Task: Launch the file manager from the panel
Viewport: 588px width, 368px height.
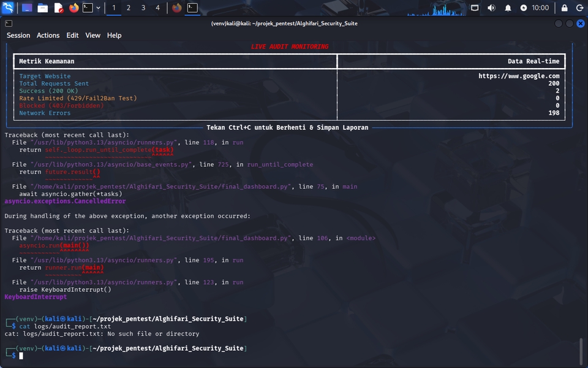Action: coord(43,7)
